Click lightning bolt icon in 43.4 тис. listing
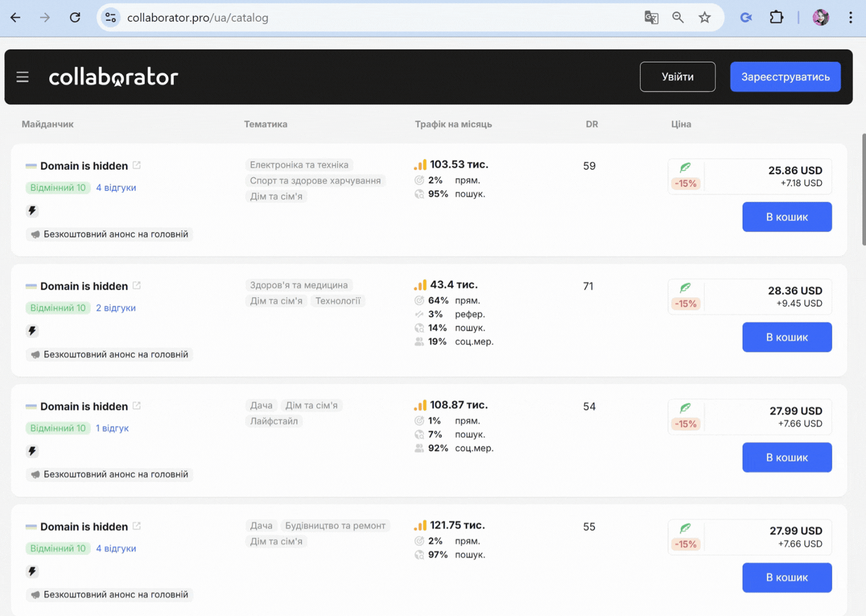 click(x=32, y=331)
